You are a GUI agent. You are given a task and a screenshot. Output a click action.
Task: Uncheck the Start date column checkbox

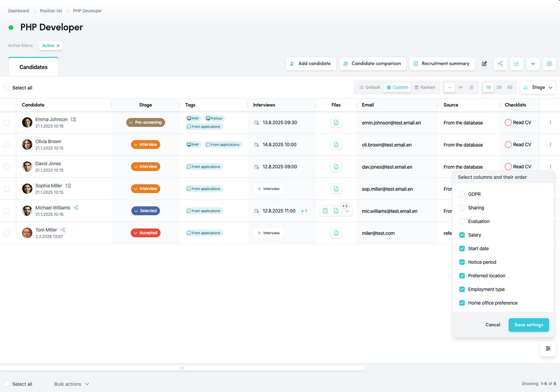point(462,248)
